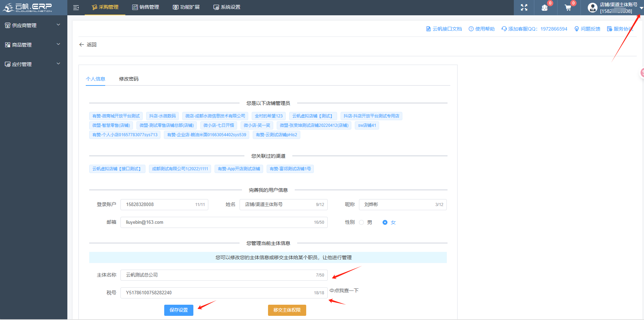Go back with the 返回 arrow

click(88, 44)
